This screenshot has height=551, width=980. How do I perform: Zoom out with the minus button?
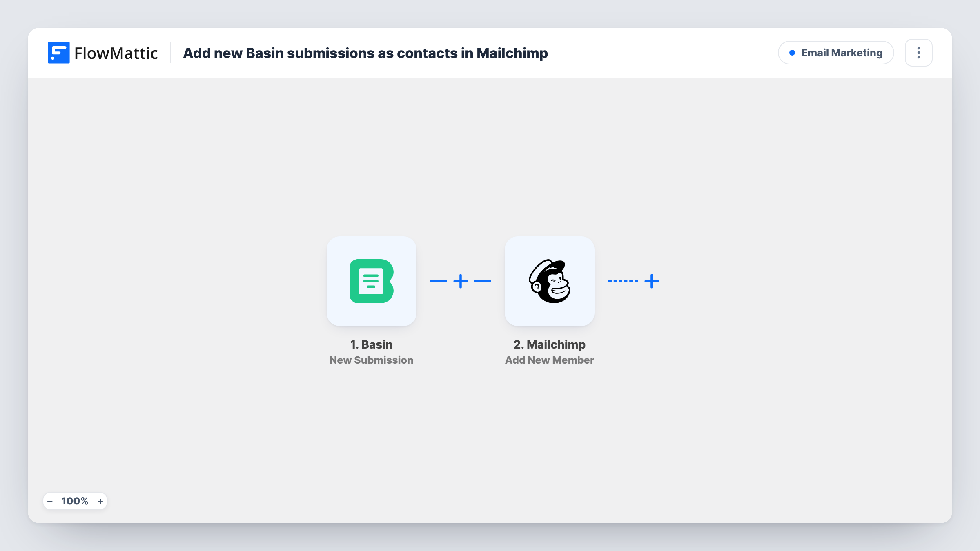(x=50, y=501)
